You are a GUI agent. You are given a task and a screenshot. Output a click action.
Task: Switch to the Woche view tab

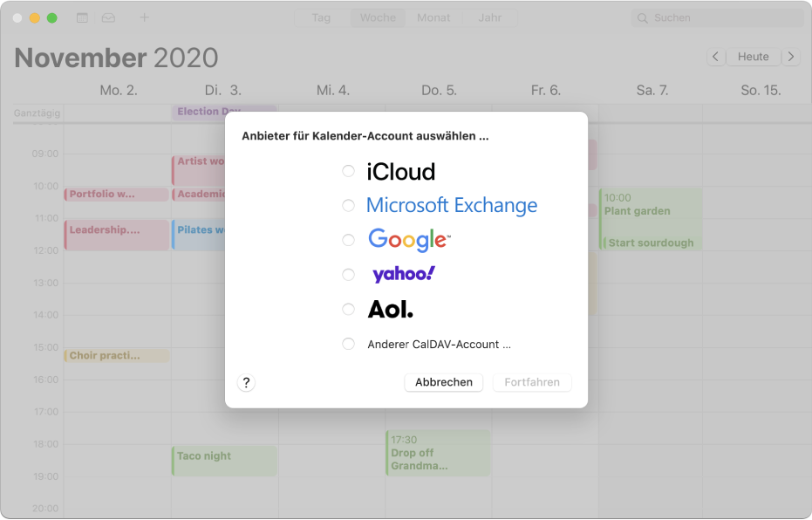pyautogui.click(x=378, y=17)
